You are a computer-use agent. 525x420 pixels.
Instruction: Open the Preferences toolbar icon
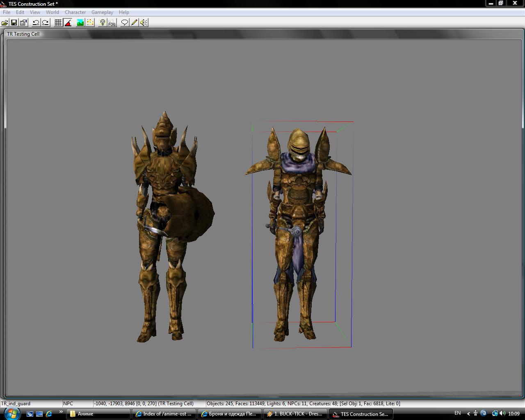pos(23,23)
